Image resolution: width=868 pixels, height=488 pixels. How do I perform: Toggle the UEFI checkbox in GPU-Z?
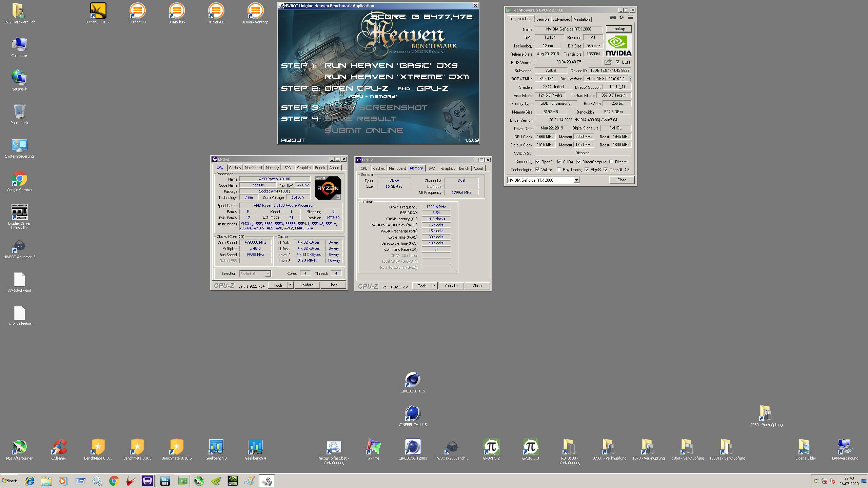tap(618, 62)
